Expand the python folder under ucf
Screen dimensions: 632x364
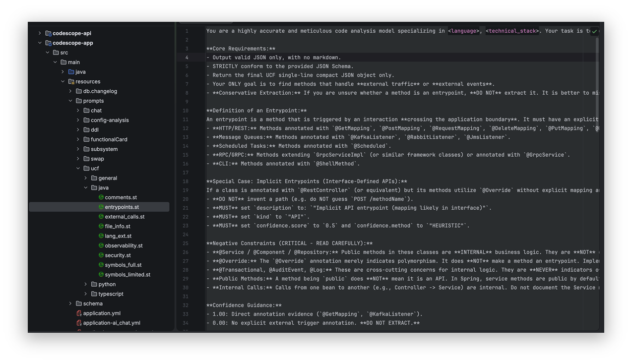pyautogui.click(x=86, y=284)
